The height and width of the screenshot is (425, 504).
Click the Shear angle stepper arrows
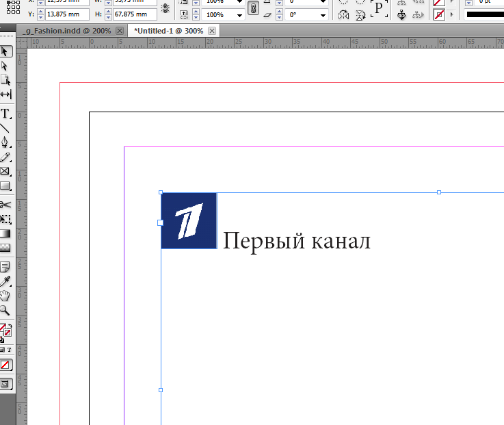(x=279, y=15)
